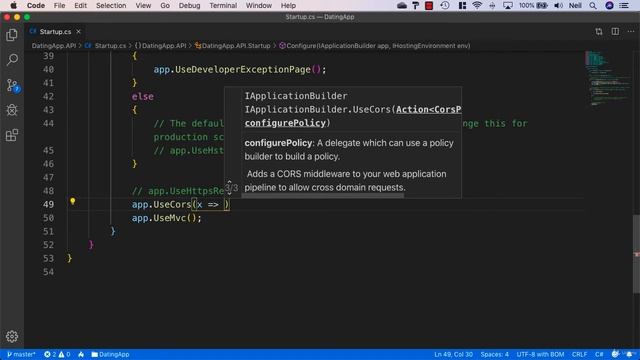Click the DatingApp.API breadcrumb folder
This screenshot has width=640, height=360.
(54, 46)
